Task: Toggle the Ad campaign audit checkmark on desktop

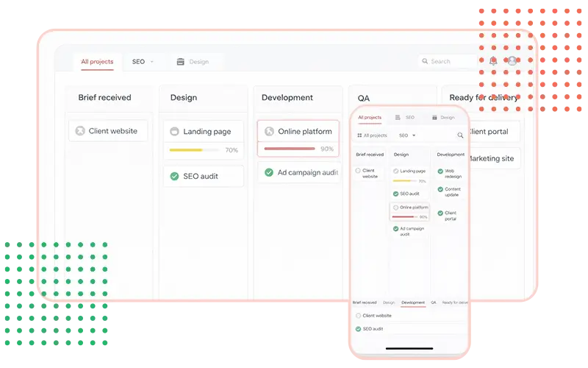Action: [x=268, y=172]
